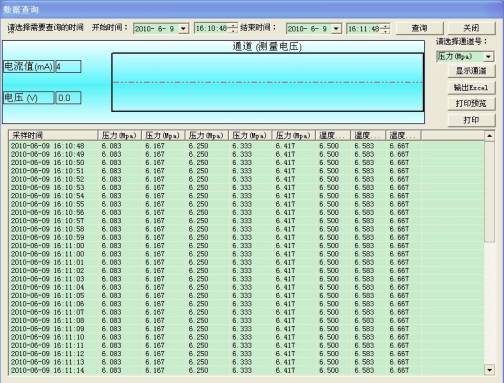Click the first 压力(Mpa) column header
This screenshot has width=504, height=383.
(x=119, y=135)
